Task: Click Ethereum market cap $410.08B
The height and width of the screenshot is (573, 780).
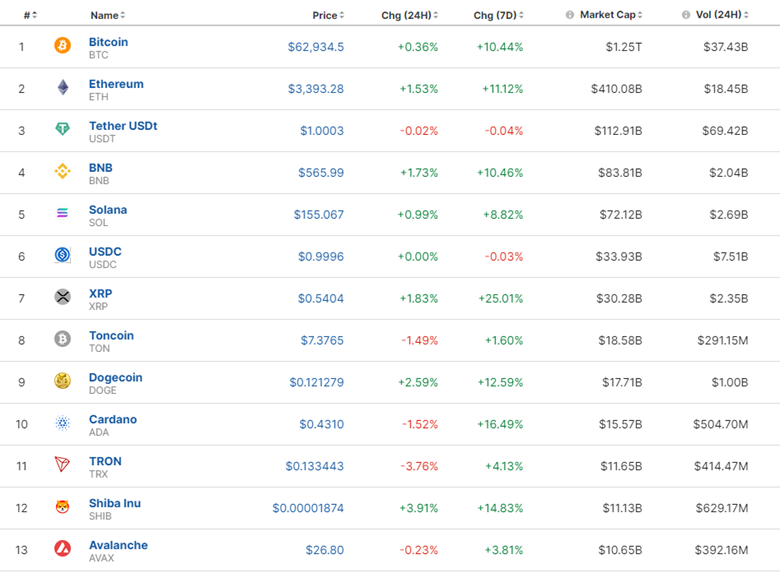Action: (616, 89)
